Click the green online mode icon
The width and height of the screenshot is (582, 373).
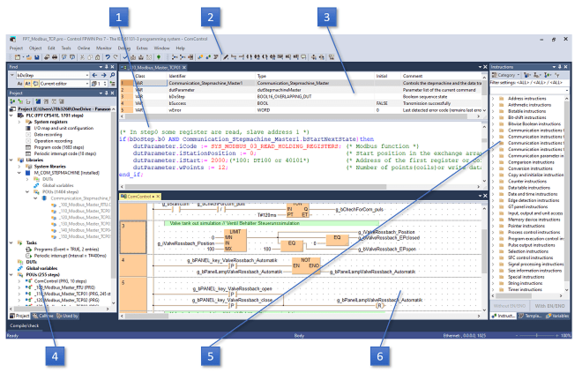(x=159, y=57)
